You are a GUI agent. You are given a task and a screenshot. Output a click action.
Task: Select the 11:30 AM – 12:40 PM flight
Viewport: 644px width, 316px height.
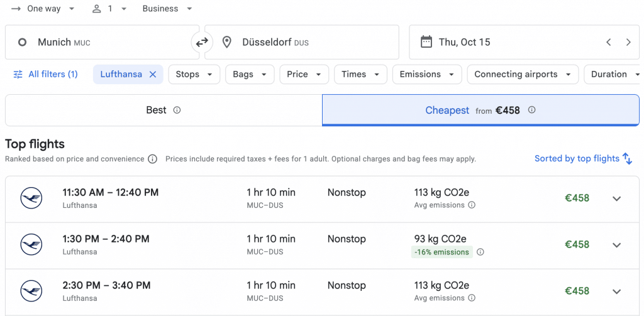click(322, 199)
